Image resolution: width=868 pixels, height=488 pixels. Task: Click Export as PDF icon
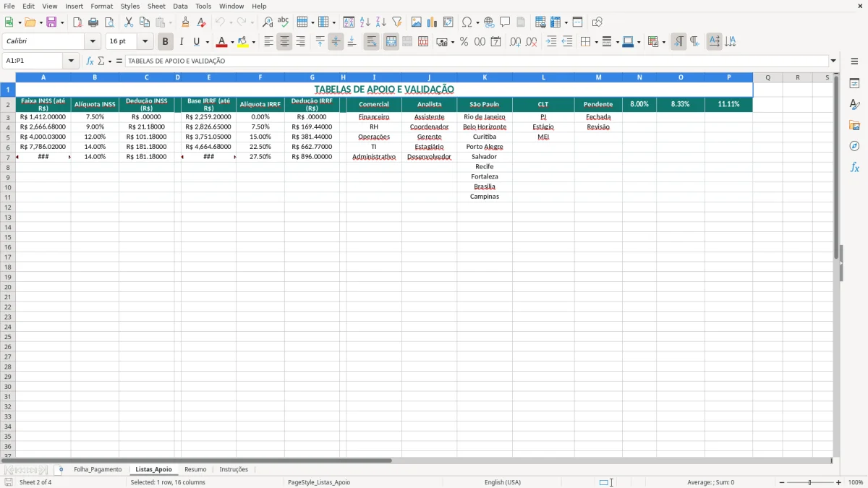77,22
